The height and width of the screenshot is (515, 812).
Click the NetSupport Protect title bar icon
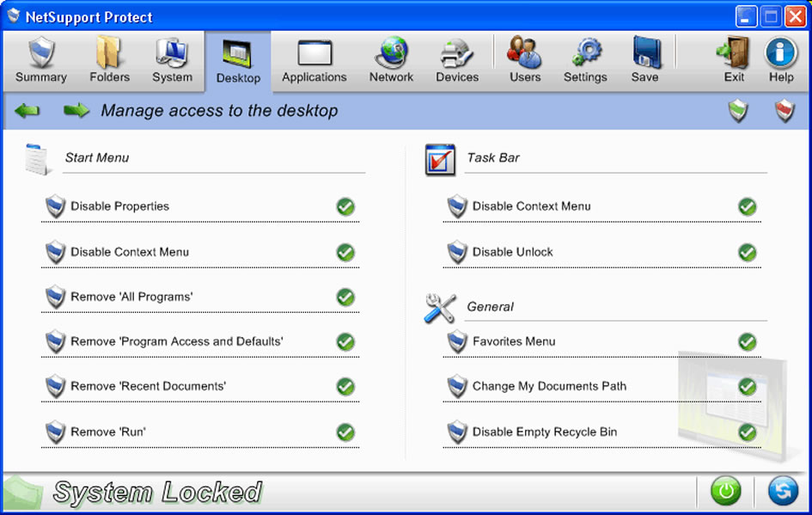pos(14,16)
